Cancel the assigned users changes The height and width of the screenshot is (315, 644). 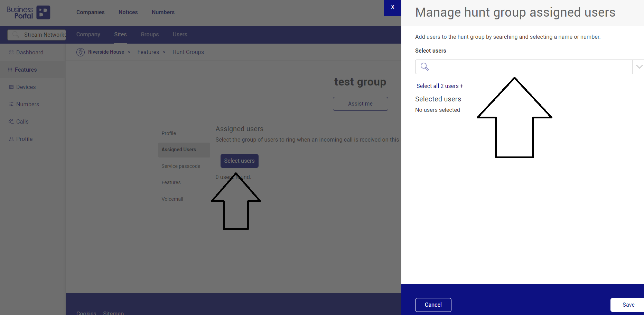[x=433, y=305]
